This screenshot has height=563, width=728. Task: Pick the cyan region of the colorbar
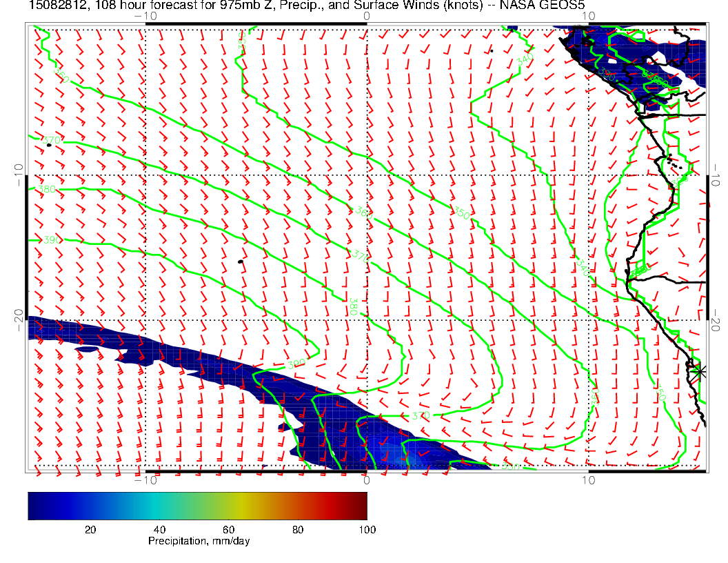152,506
